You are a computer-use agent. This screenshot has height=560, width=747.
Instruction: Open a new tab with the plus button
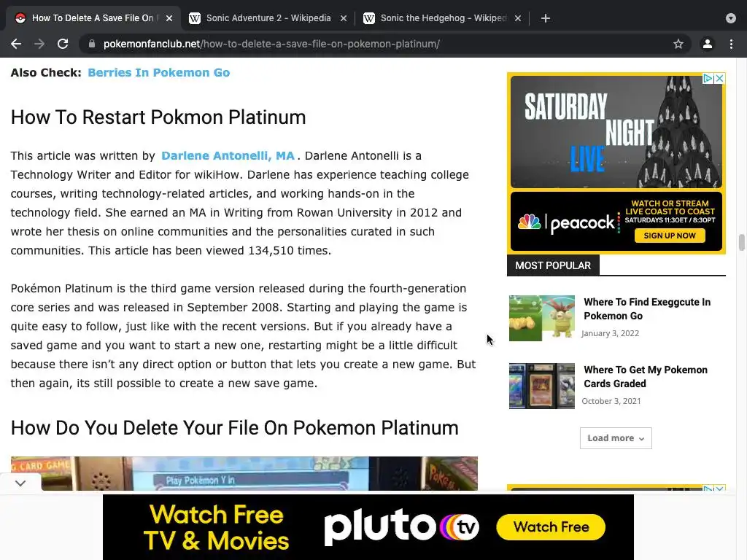pyautogui.click(x=546, y=18)
